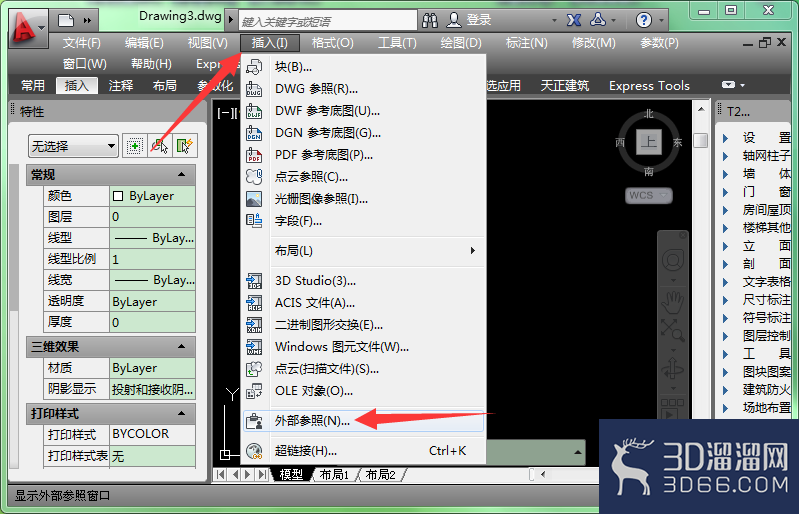Expand the Layout (L) submenu
Image resolution: width=799 pixels, height=514 pixels.
(363, 251)
